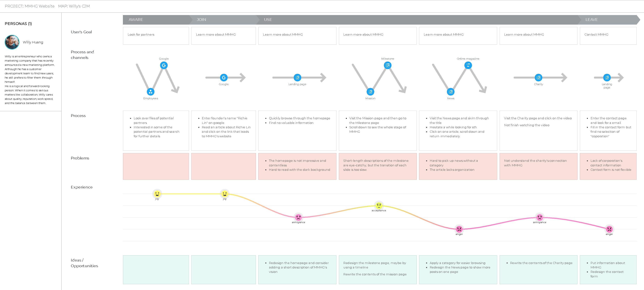Select the Charity channel icon

click(x=538, y=77)
